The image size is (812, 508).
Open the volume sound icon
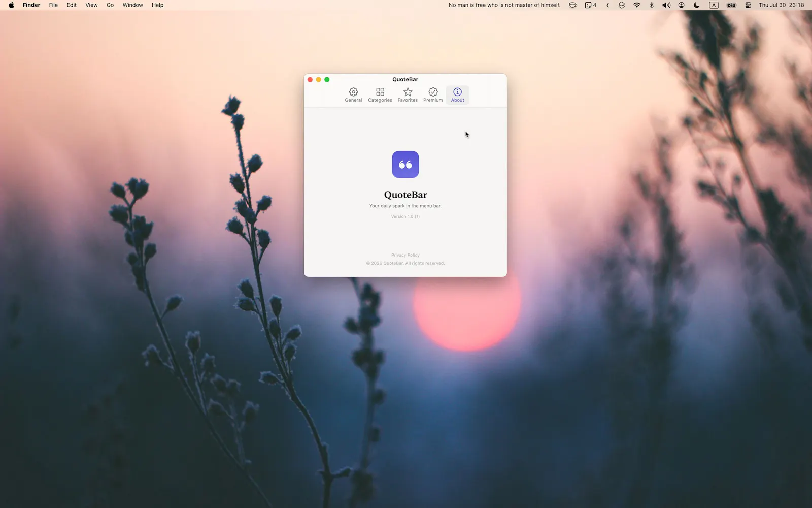pos(666,5)
